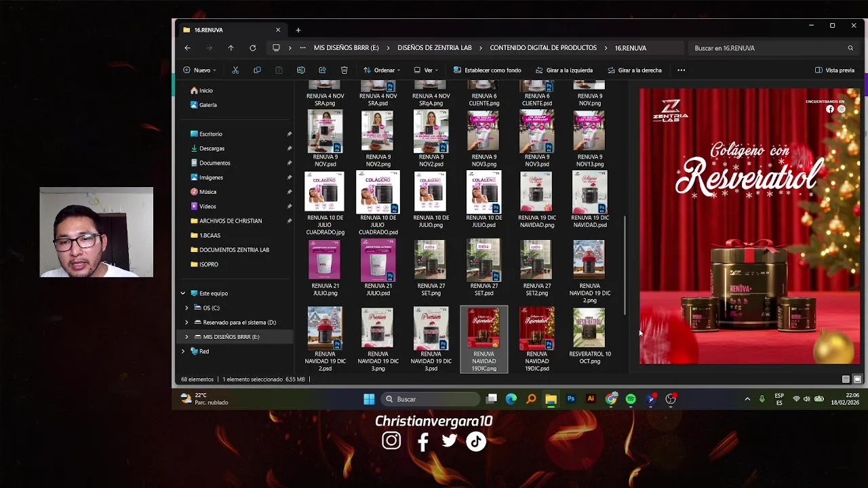Switch to large thumbnails view in status bar
868x488 pixels.
857,380
